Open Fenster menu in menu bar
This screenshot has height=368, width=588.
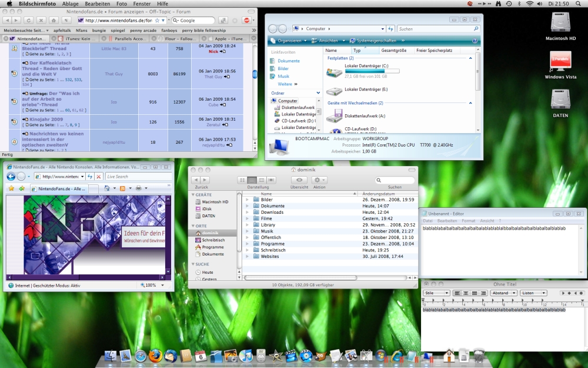[142, 4]
